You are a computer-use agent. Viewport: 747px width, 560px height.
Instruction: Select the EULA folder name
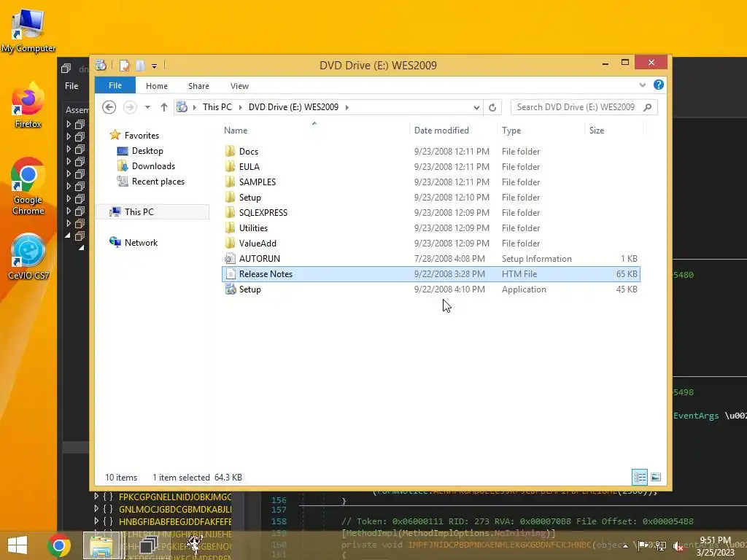pos(249,167)
